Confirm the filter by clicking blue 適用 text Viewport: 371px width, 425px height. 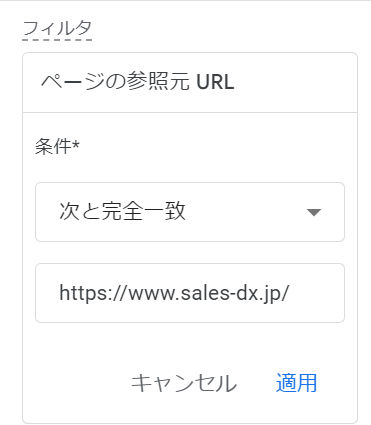click(x=296, y=383)
